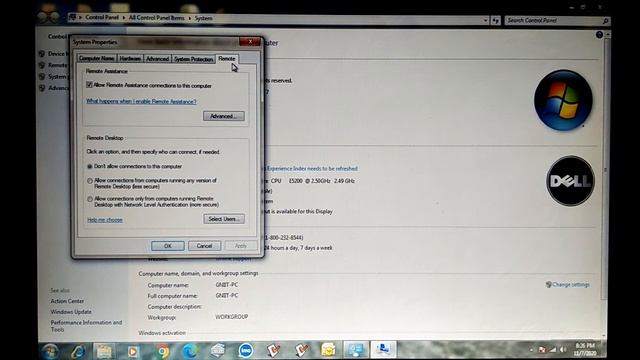640x360 pixels.
Task: Open Windows Explorer folder icon in taskbar
Action: (x=104, y=351)
